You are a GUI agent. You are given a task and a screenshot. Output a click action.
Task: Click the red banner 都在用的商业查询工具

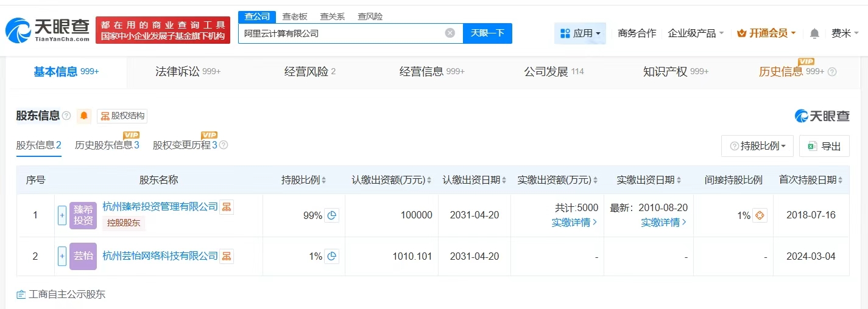coord(163,30)
